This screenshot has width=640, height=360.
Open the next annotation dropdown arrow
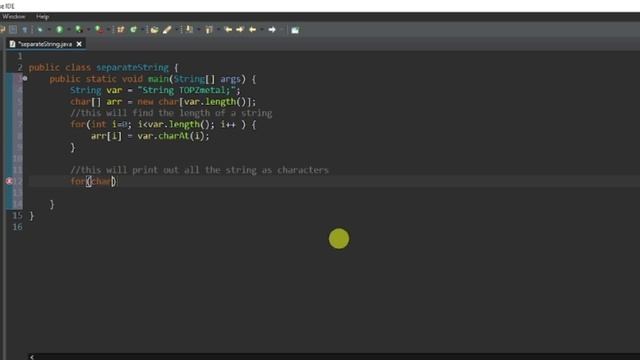coord(198,30)
